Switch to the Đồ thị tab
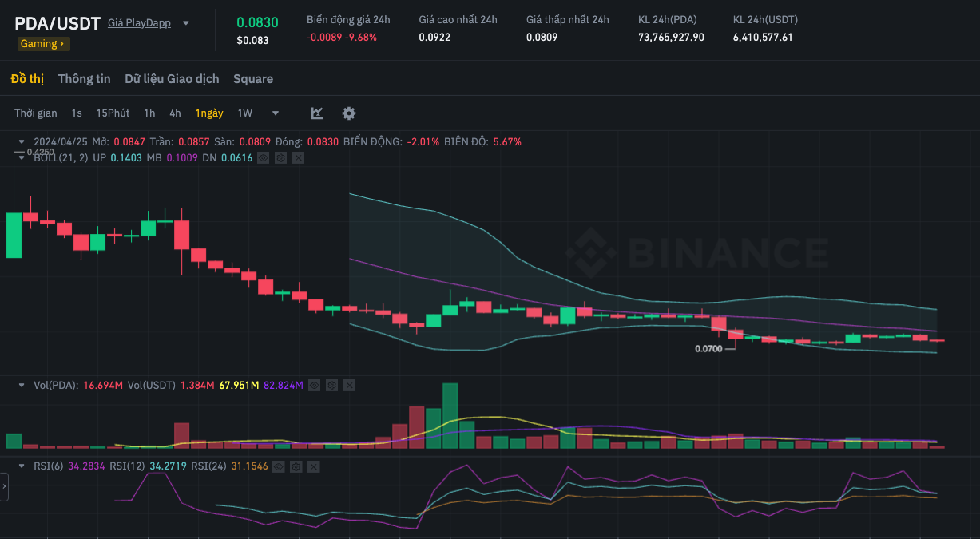 [27, 79]
